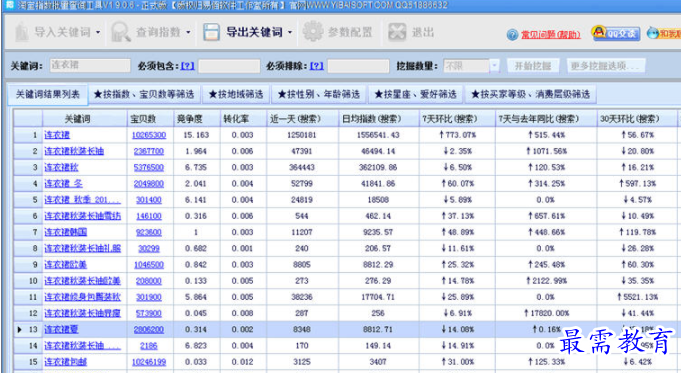Viewport: 681px width, 373px height.
Task: Click the application icon in title bar
Action: click(9, 5)
